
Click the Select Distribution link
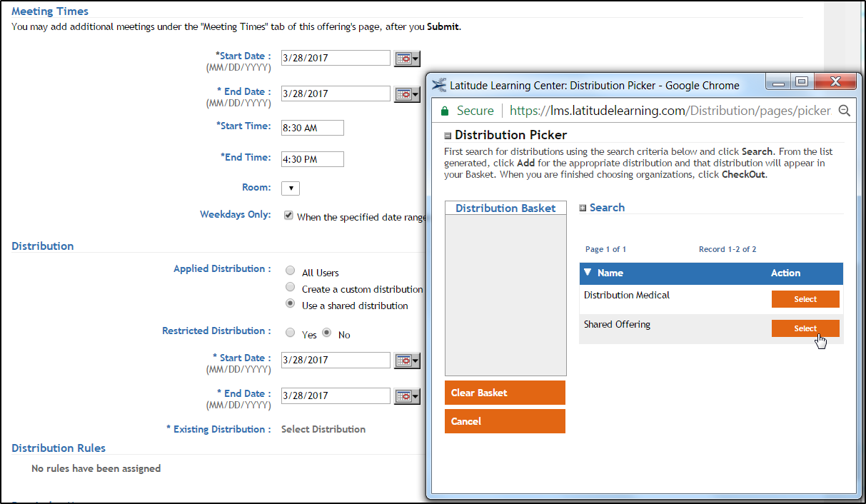[x=323, y=429]
